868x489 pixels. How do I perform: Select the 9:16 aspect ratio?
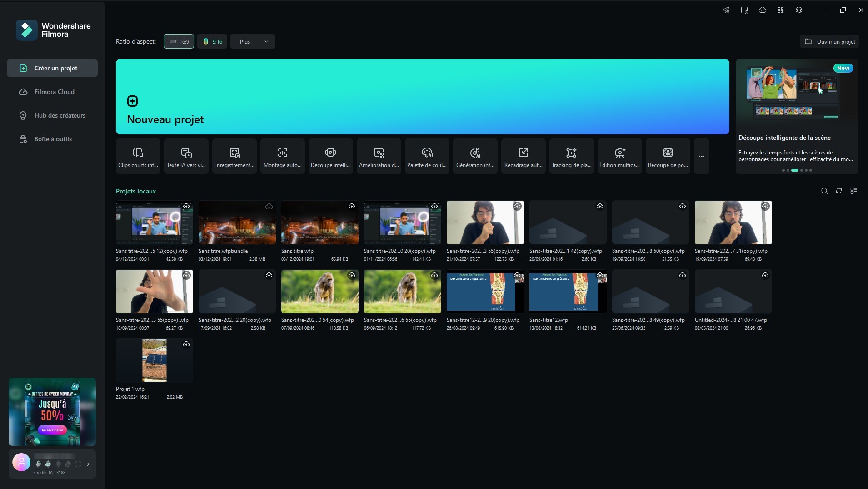click(212, 41)
